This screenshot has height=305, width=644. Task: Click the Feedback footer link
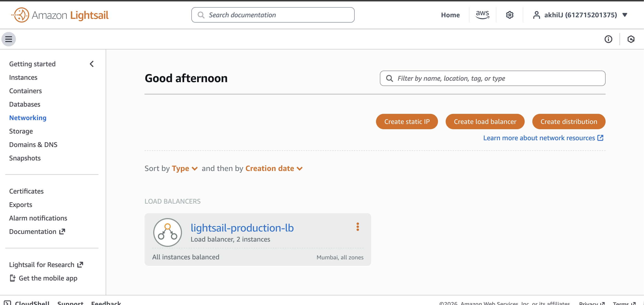106,303
